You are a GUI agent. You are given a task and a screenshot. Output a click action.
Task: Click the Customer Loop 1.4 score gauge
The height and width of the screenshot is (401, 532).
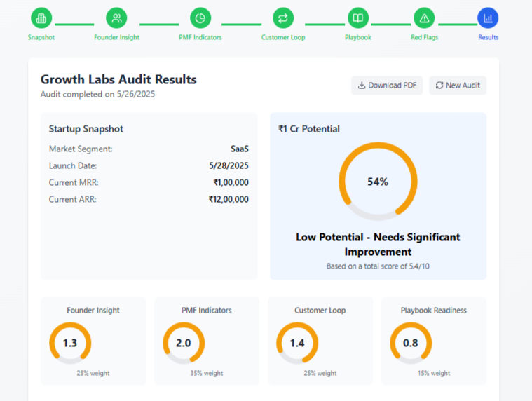pyautogui.click(x=297, y=343)
